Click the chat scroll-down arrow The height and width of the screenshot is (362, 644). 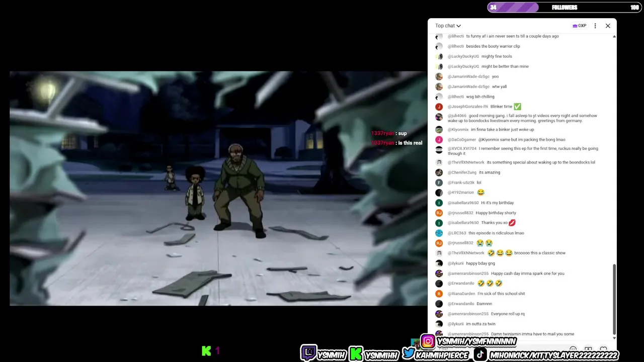(x=614, y=338)
